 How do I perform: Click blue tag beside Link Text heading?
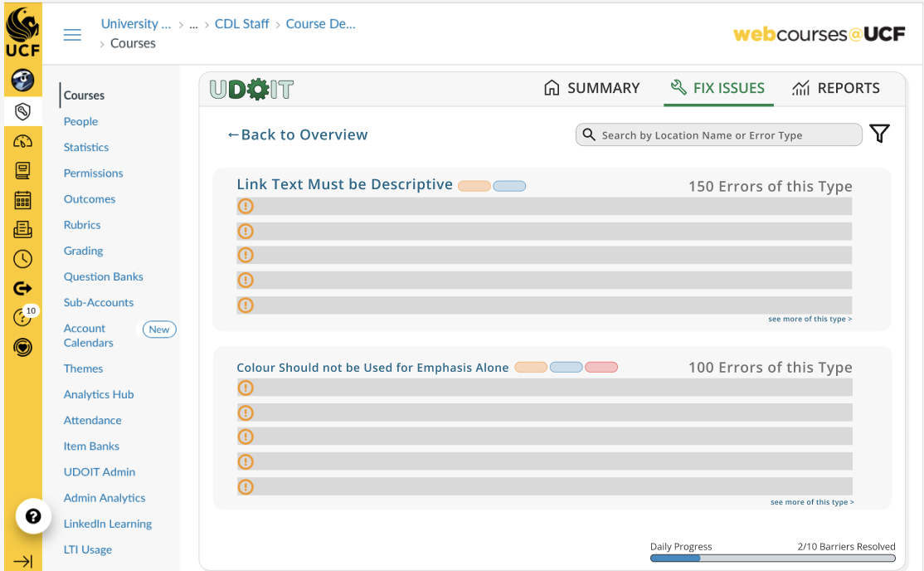509,187
